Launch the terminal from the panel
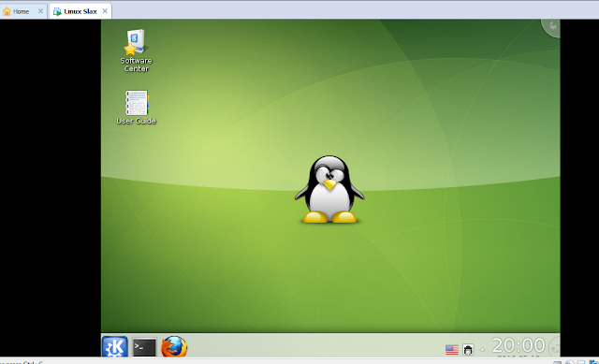This screenshot has height=364, width=599. pyautogui.click(x=144, y=347)
